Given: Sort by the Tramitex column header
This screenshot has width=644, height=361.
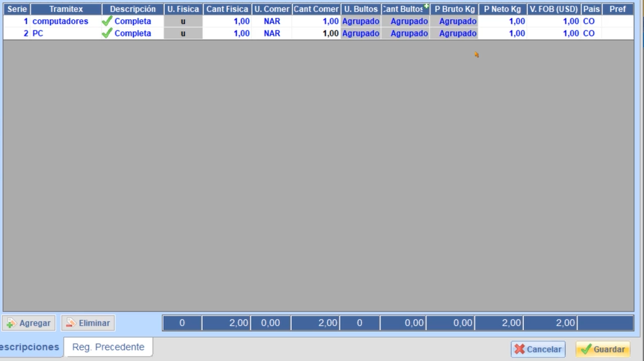Looking at the screenshot, I should [x=66, y=9].
